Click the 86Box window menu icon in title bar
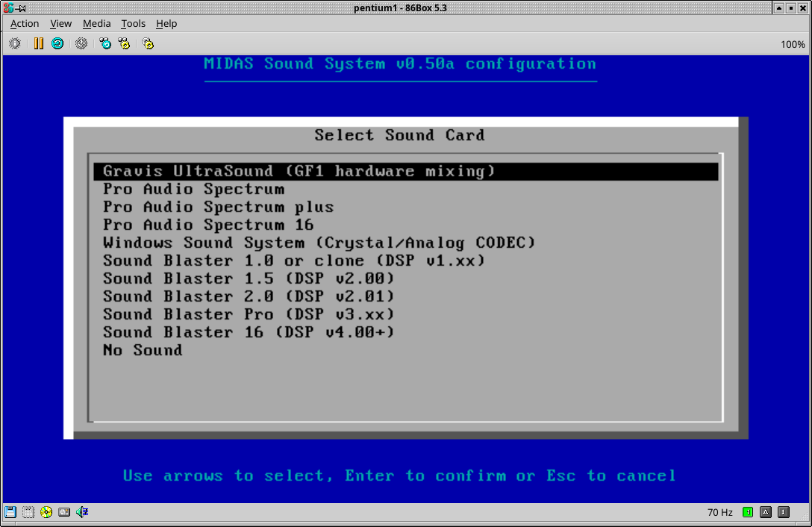 coord(7,7)
